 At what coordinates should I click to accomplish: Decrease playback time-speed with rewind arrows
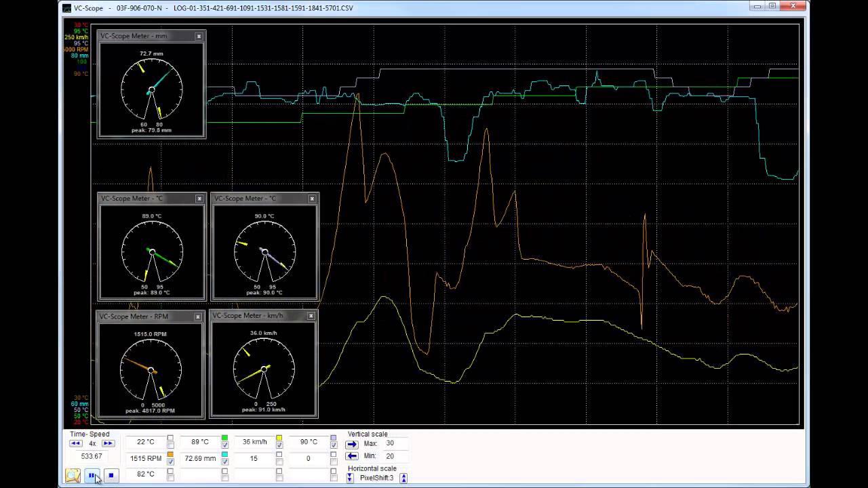pos(76,443)
